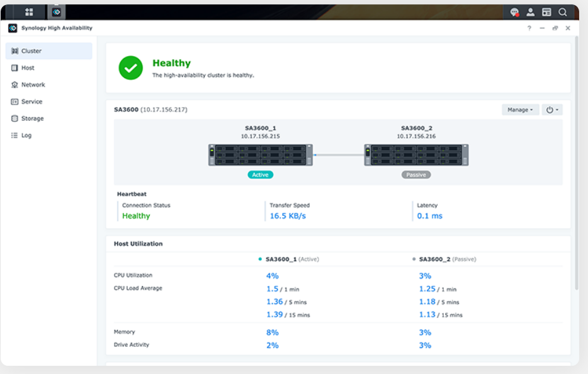Click the Cluster sidebar icon
The image size is (588, 374).
pos(14,51)
